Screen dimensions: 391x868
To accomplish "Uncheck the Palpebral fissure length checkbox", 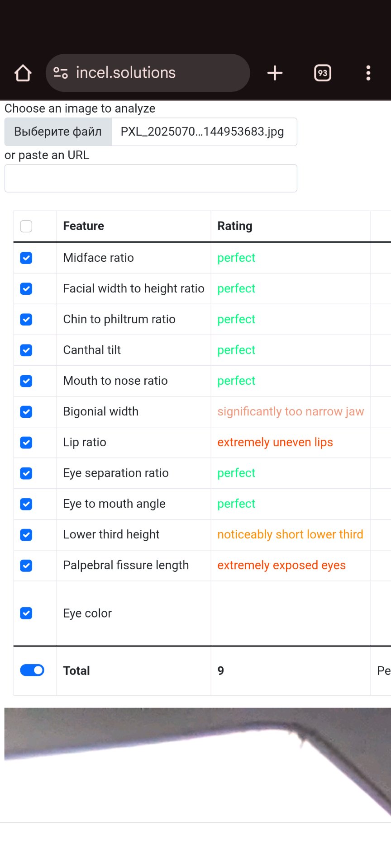I will [26, 565].
